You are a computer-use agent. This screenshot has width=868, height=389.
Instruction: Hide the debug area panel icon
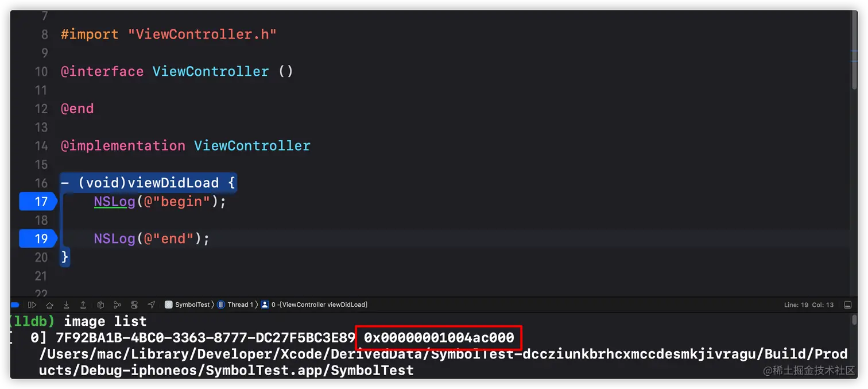click(847, 305)
